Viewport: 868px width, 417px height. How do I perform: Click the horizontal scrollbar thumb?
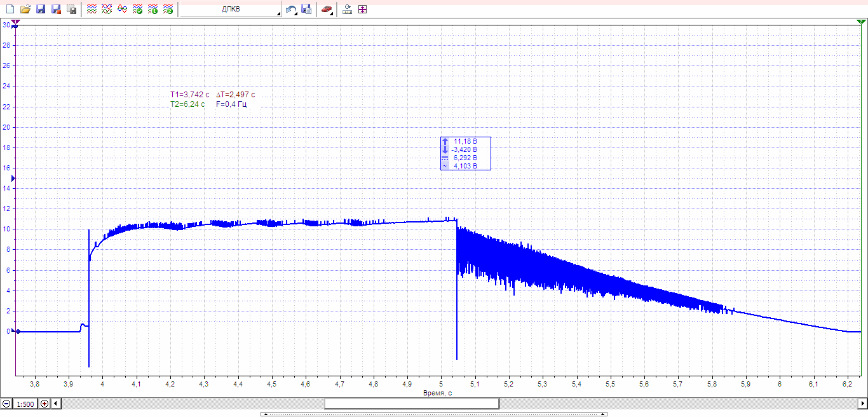tap(412, 403)
